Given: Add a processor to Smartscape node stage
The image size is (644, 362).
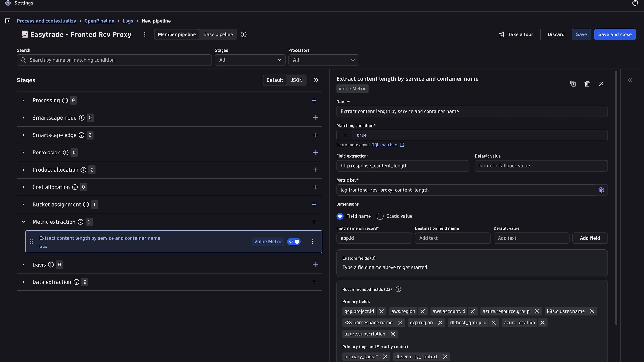Looking at the screenshot, I should (316, 118).
